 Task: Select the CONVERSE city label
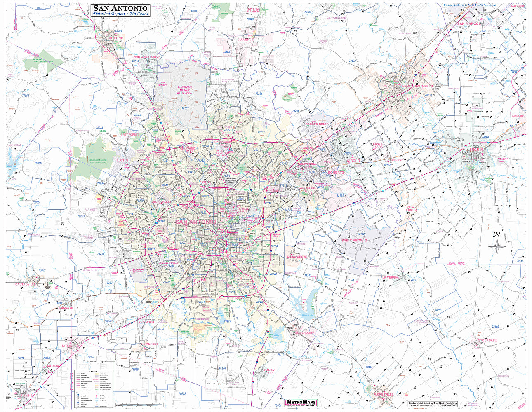coord(307,188)
